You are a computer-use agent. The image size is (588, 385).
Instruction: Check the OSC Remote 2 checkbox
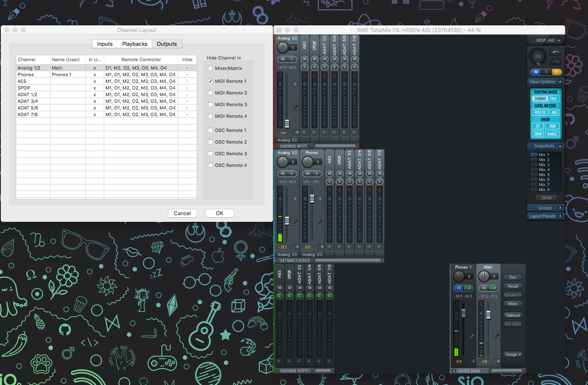click(210, 142)
